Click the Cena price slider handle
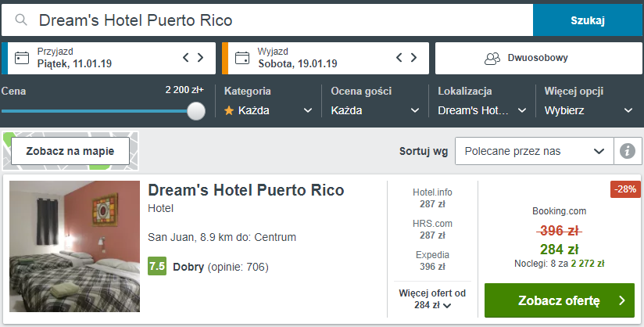 point(196,111)
